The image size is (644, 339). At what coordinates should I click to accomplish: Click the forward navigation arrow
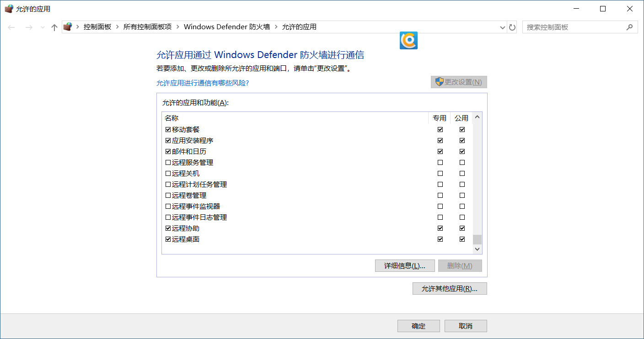click(x=29, y=27)
